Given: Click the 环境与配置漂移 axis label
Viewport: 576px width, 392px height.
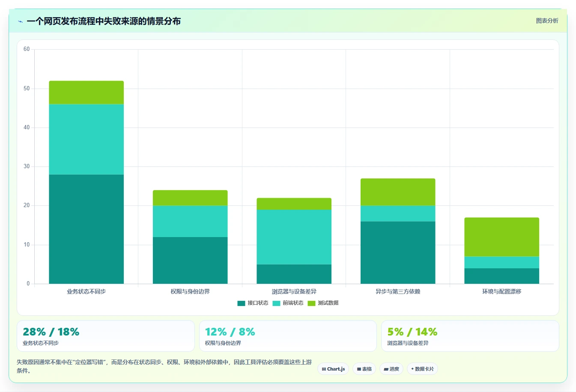Looking at the screenshot, I should pos(502,291).
